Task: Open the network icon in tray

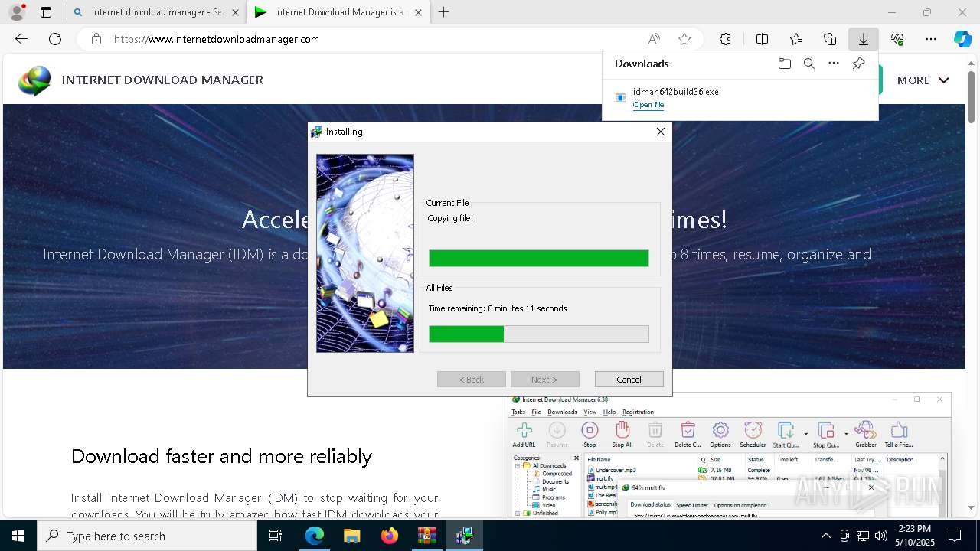Action: coord(863,536)
